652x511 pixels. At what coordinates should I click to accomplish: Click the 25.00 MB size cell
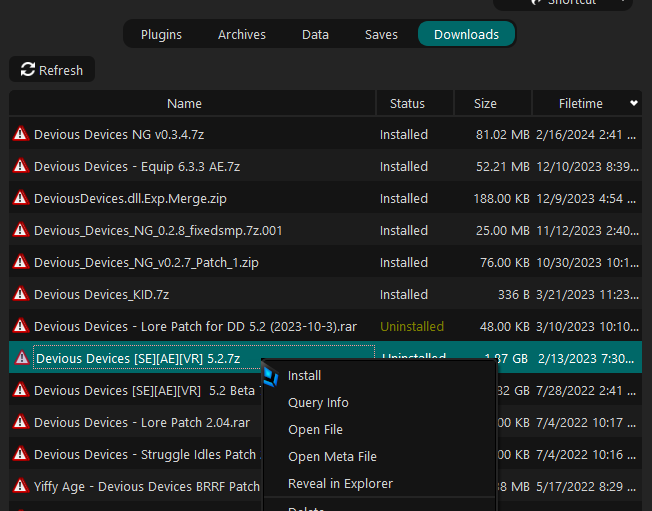(x=503, y=230)
